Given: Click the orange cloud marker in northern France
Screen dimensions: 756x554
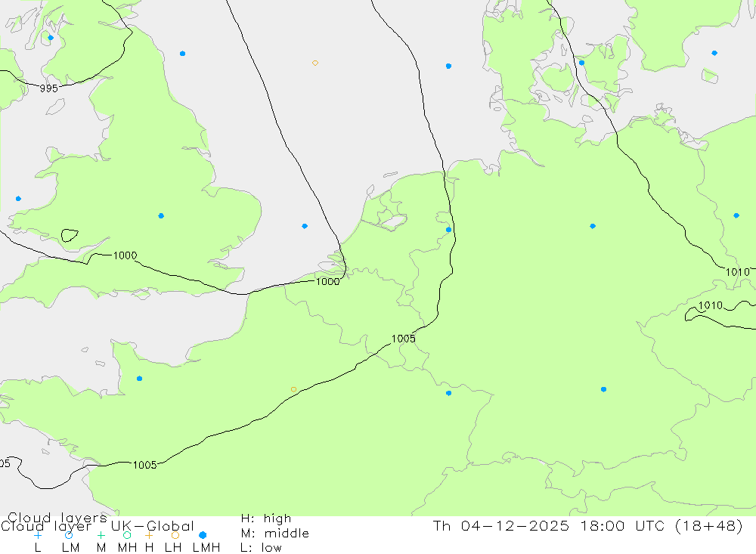Looking at the screenshot, I should [293, 389].
